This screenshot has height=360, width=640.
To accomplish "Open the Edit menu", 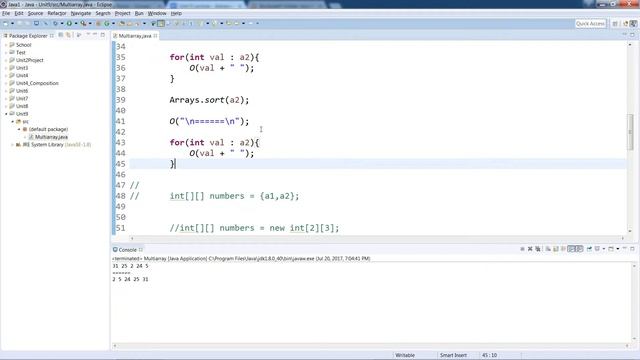I will 19,13.
